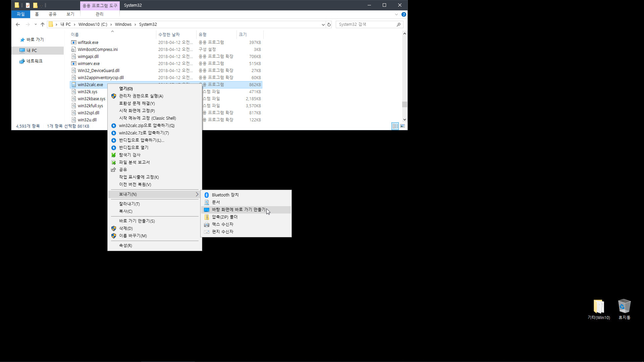Pin via 시작 화면에 고정(P)
Image resolution: width=644 pixels, height=362 pixels.
155,111
